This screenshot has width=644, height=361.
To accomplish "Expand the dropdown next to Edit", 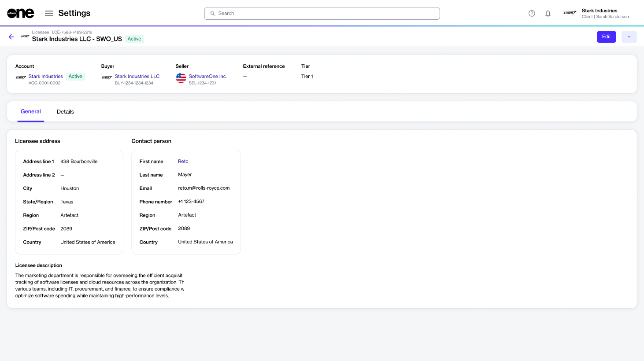I will pyautogui.click(x=629, y=37).
